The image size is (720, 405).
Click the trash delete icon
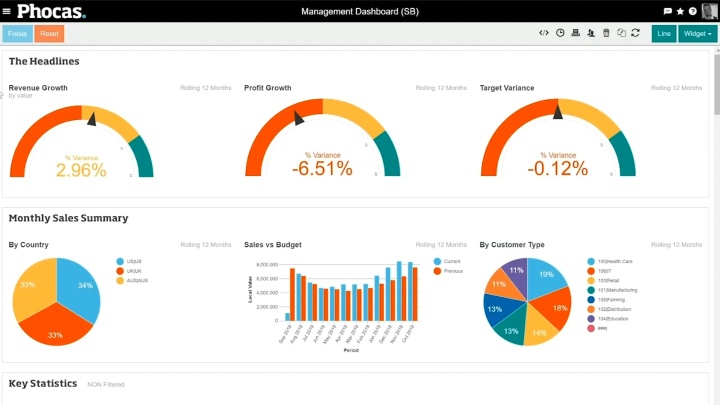pyautogui.click(x=606, y=33)
